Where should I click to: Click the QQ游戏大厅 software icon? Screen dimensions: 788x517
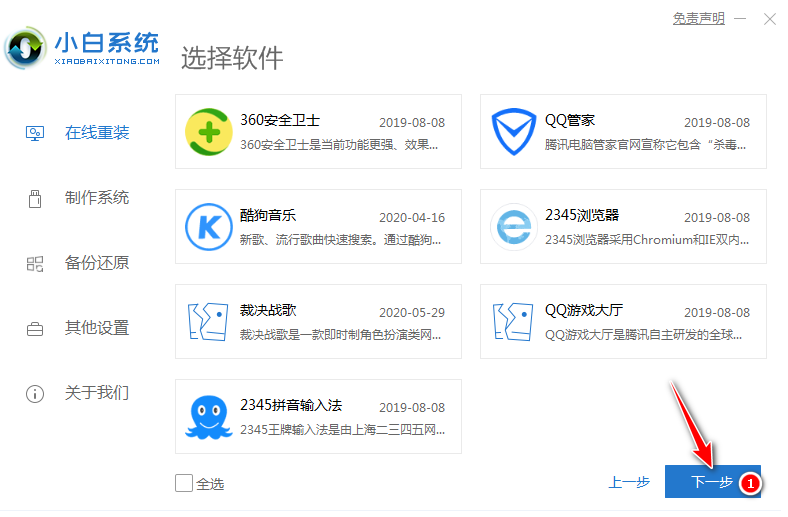(x=513, y=322)
